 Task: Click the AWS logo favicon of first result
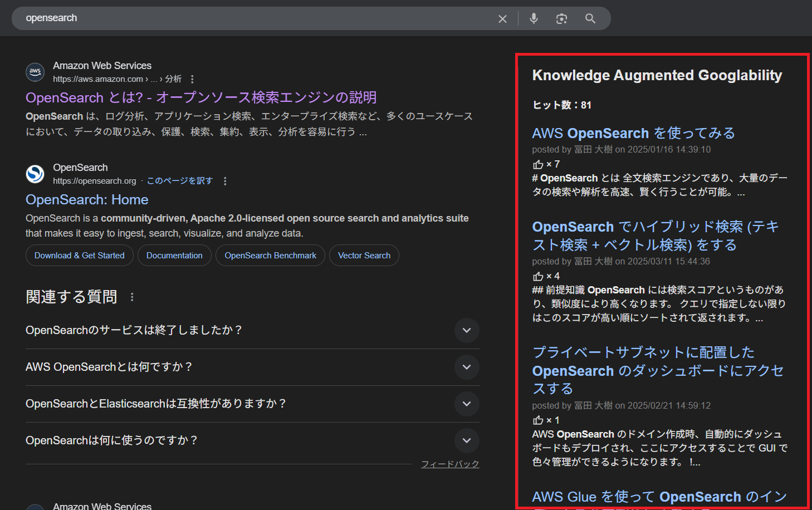pyautogui.click(x=35, y=72)
